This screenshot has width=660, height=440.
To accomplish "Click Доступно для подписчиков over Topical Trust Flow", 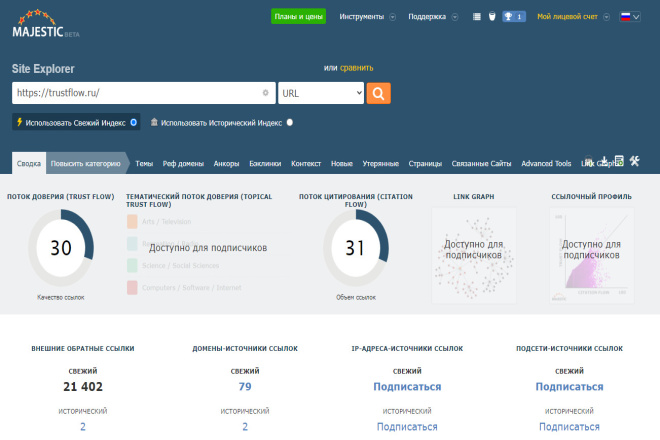I will tap(208, 248).
